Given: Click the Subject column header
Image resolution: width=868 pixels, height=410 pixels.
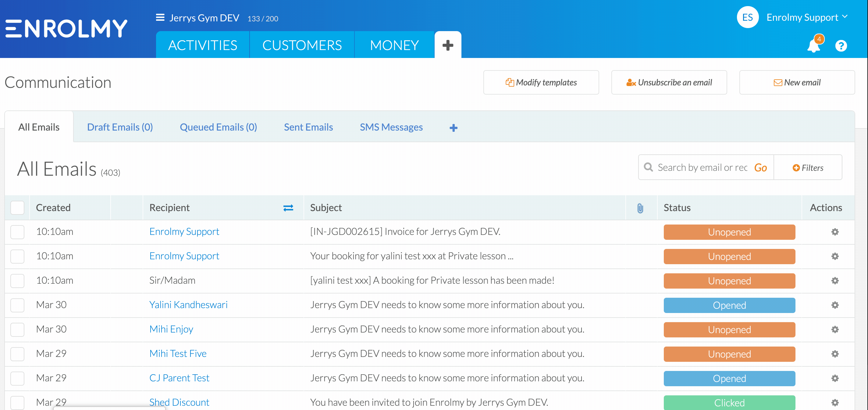Looking at the screenshot, I should tap(326, 208).
